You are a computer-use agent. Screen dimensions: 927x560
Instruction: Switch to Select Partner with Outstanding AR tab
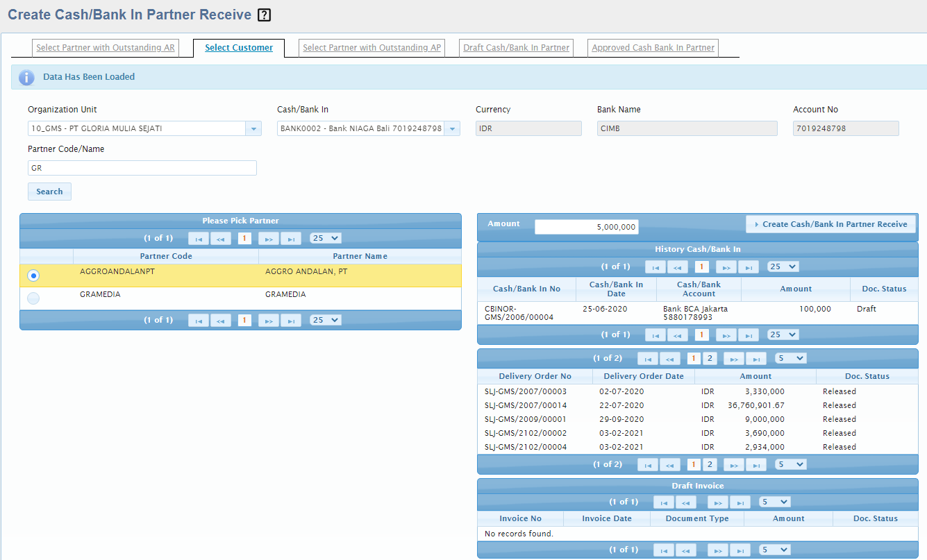pos(106,48)
